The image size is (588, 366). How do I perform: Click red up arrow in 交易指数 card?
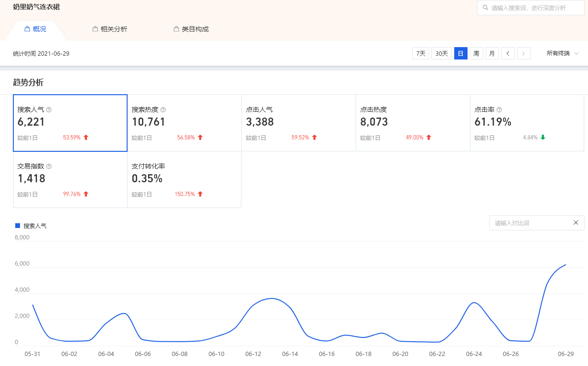pos(86,194)
